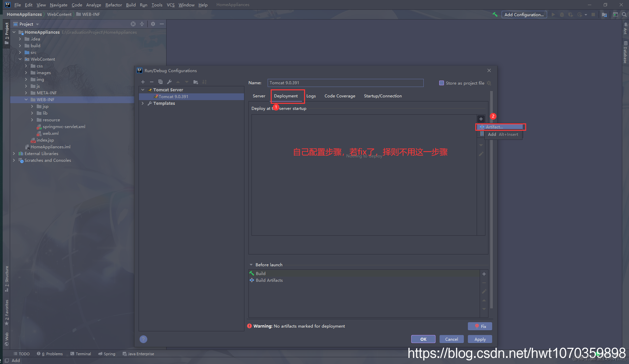
Task: Close the Run/Debug Configurations dialog
Action: [x=489, y=70]
